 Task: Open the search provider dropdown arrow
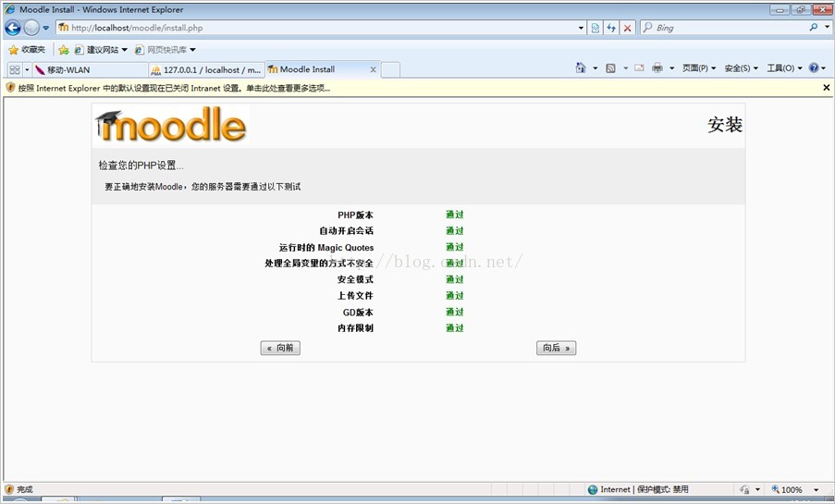pos(826,28)
